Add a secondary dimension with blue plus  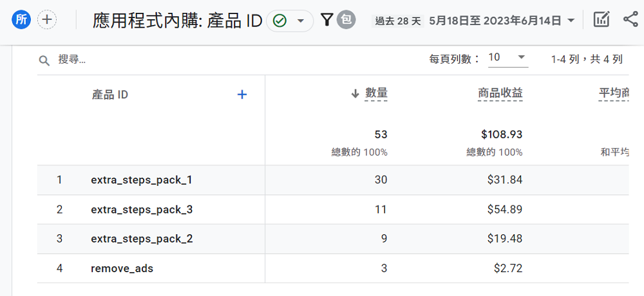pos(242,95)
